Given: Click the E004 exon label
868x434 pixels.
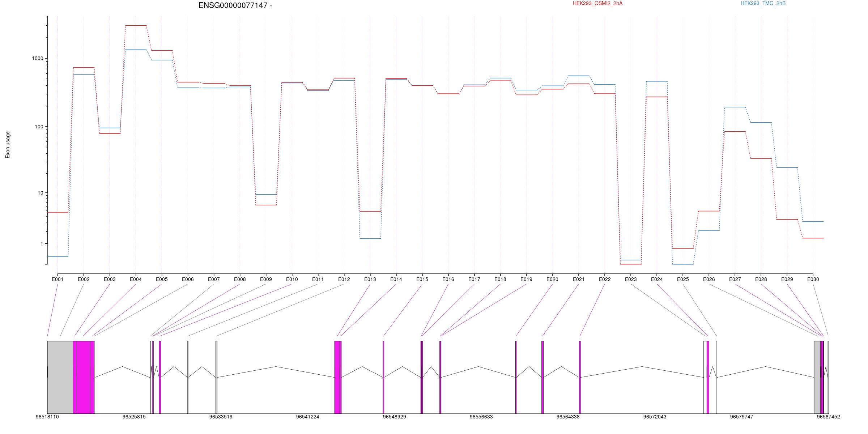Looking at the screenshot, I should (x=136, y=279).
